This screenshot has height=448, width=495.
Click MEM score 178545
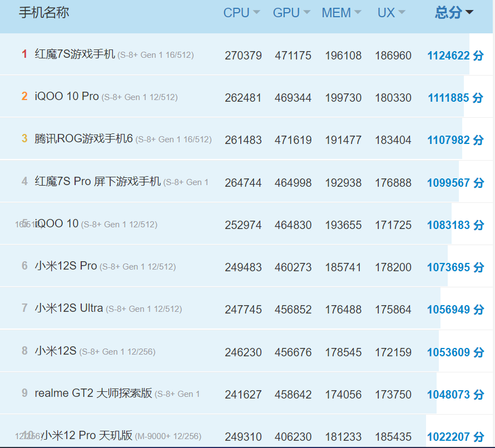343,352
